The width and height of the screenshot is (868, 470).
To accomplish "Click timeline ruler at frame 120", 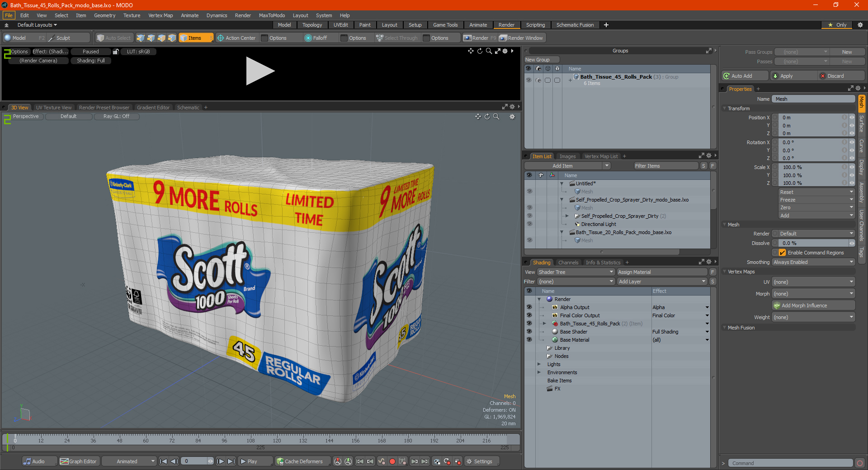I will pyautogui.click(x=277, y=439).
